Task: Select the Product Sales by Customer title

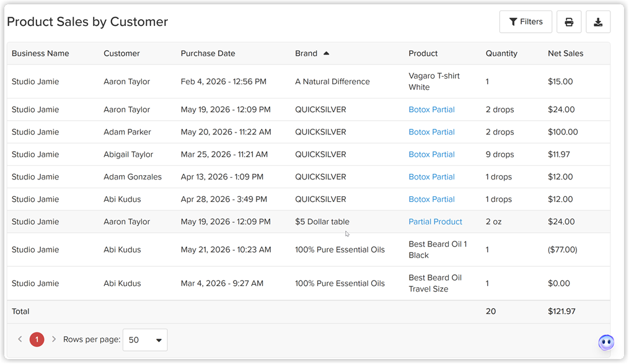Action: (87, 22)
